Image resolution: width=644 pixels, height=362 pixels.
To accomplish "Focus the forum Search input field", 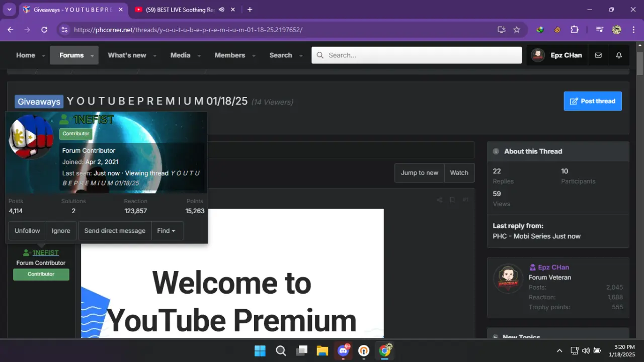I will pyautogui.click(x=417, y=55).
